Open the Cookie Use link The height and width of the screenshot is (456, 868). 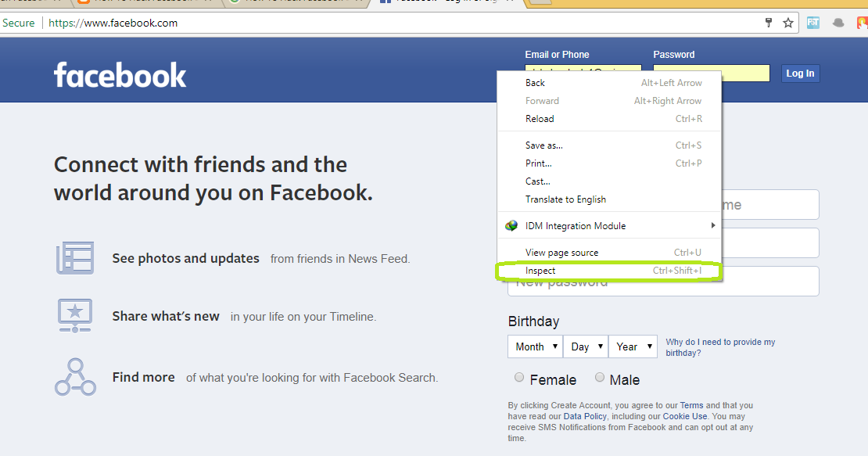coord(685,416)
